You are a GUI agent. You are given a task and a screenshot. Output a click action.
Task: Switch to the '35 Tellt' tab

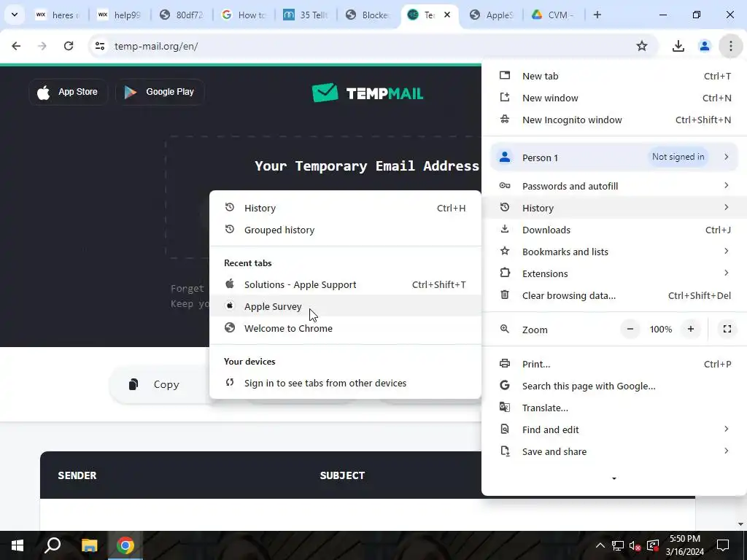(306, 15)
